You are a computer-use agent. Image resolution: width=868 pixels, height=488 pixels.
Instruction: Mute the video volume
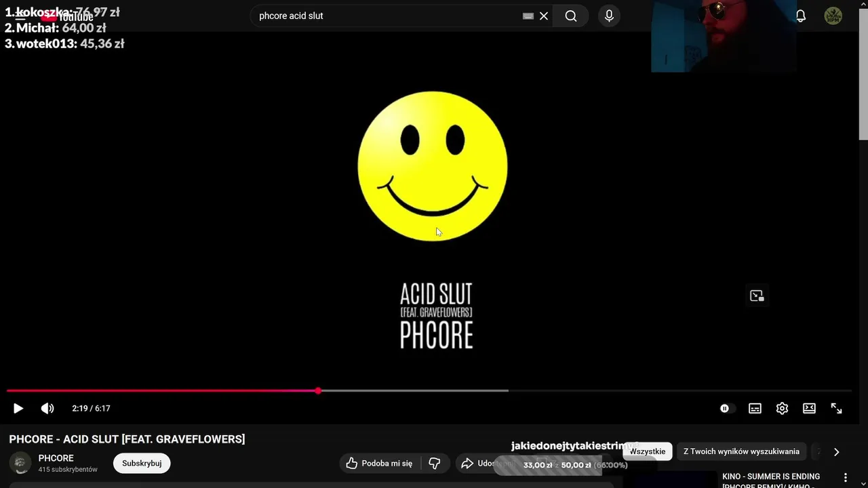pyautogui.click(x=47, y=408)
